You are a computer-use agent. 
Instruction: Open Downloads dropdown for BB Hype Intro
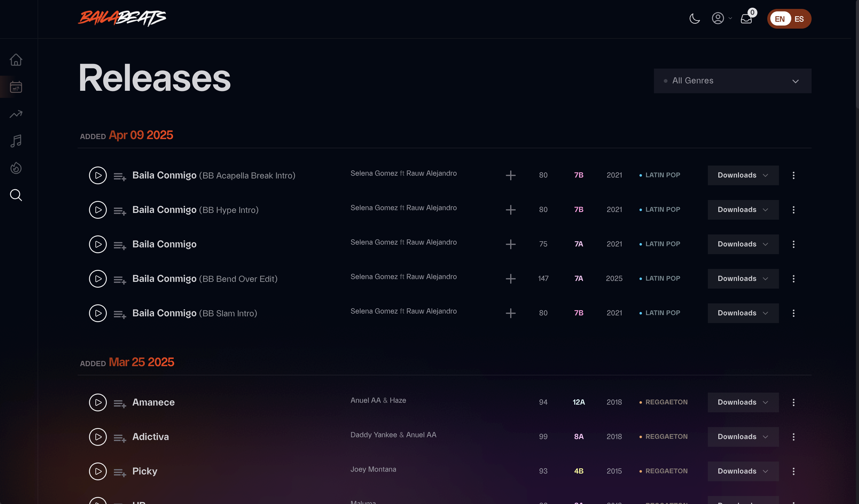pos(743,210)
